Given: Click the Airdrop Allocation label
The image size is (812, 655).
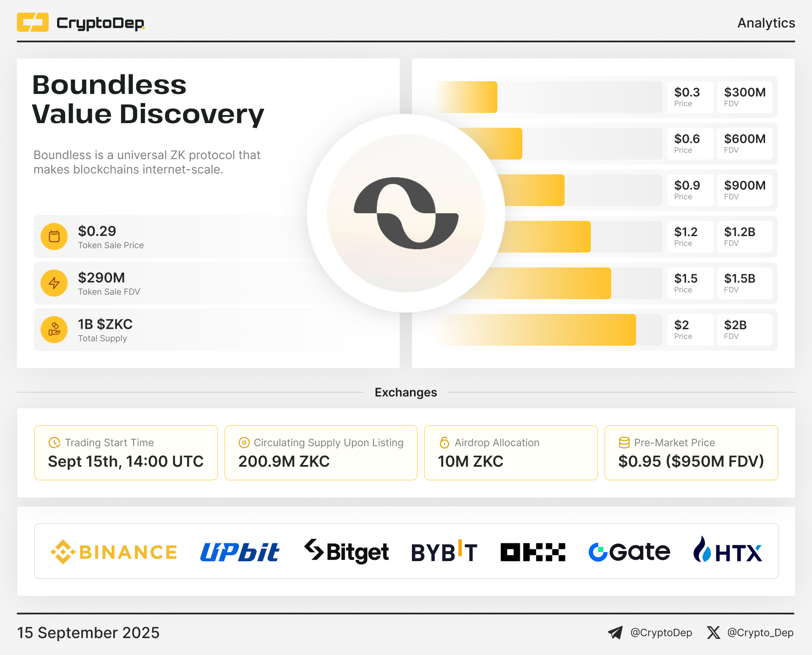Looking at the screenshot, I should [x=497, y=443].
